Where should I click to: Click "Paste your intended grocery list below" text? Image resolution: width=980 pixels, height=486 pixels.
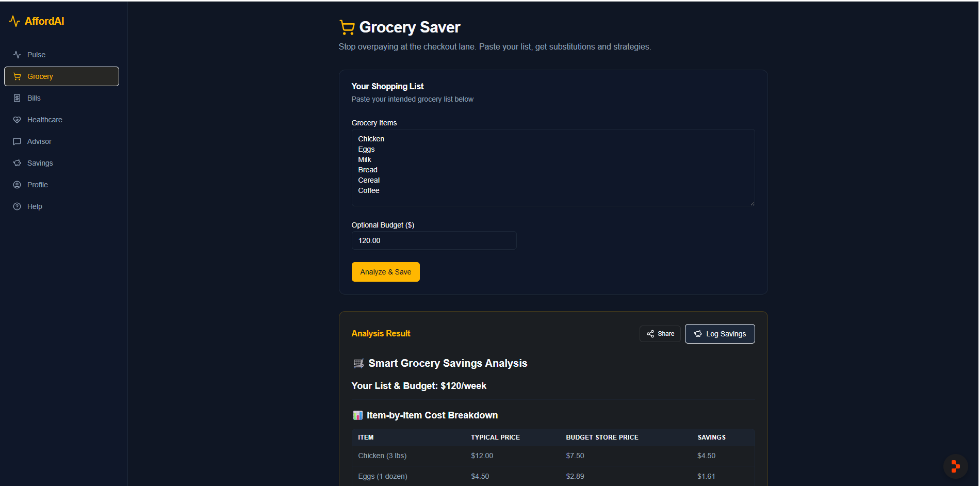click(412, 99)
